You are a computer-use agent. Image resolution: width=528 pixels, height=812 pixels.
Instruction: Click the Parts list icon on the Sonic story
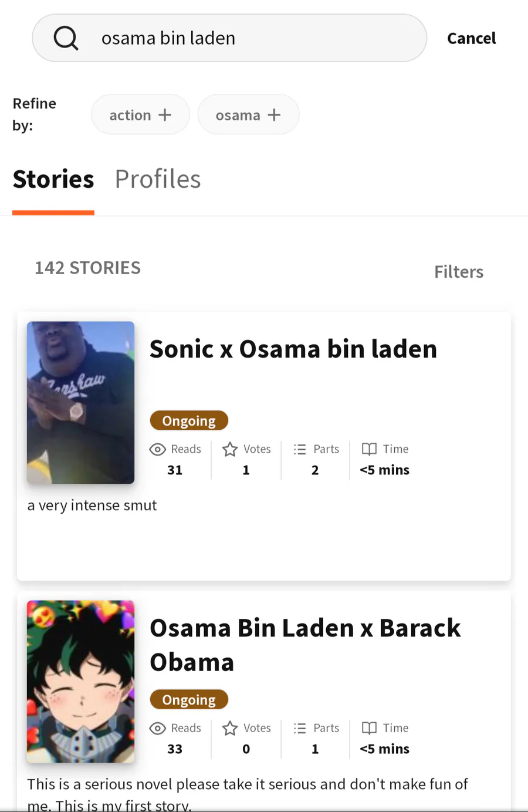(x=300, y=449)
